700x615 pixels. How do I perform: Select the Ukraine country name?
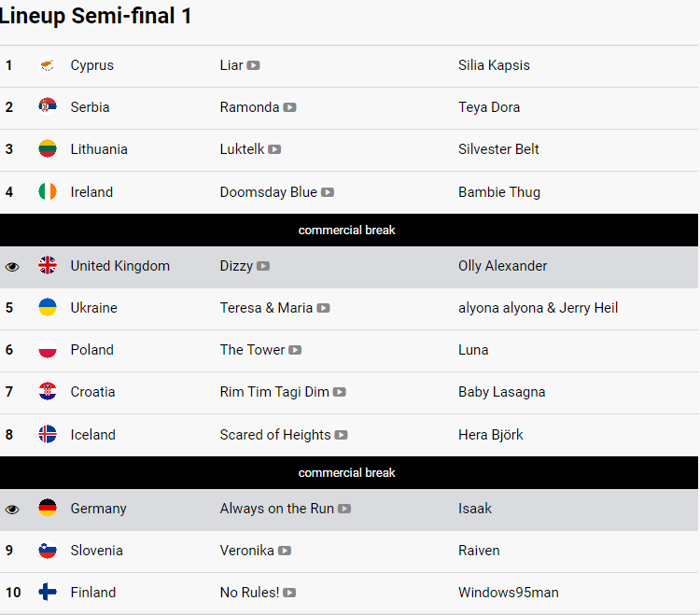pos(93,308)
